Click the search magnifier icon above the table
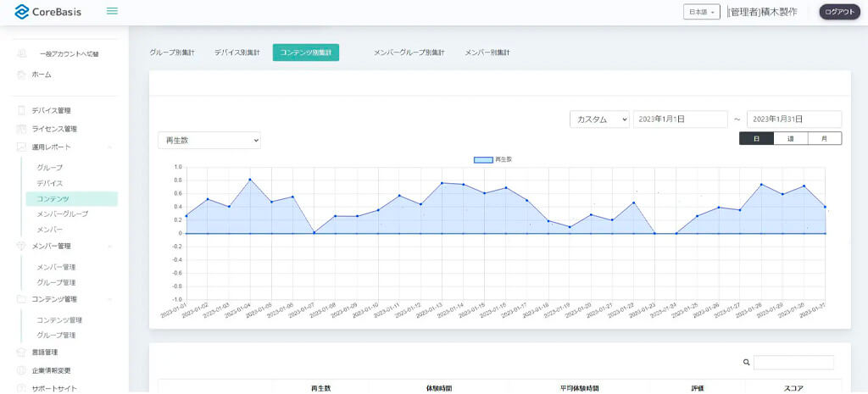Viewport: 868px width, 394px height. coord(746,363)
